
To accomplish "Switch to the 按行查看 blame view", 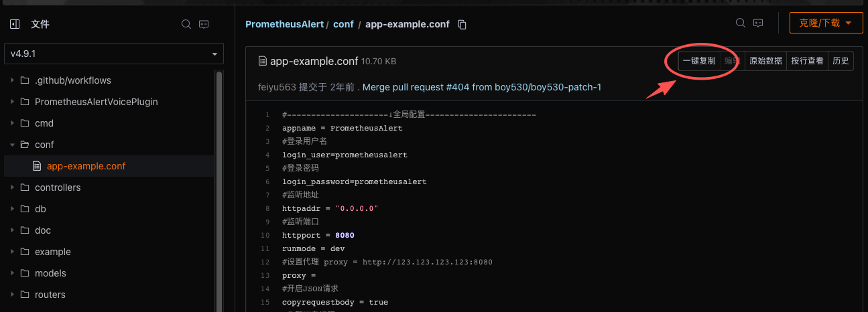I will (x=807, y=61).
